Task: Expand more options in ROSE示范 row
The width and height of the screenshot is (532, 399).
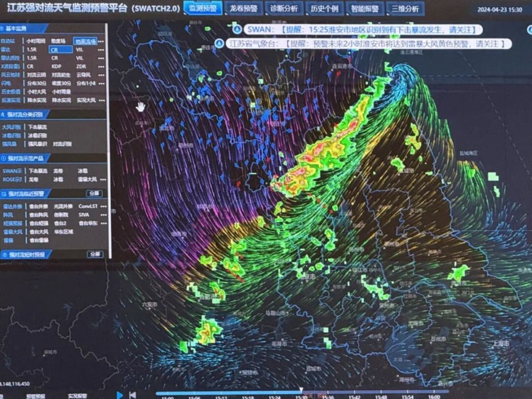Action: [103, 180]
